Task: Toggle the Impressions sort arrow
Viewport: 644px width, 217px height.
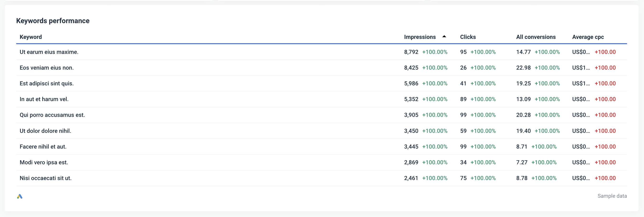Action: 444,36
